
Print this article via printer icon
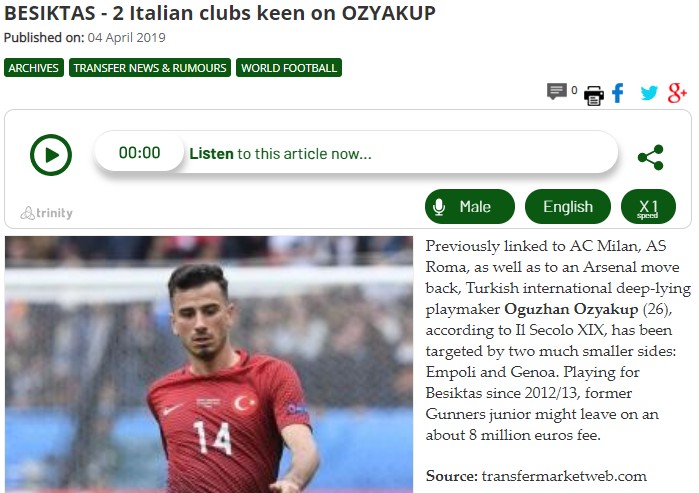(594, 95)
